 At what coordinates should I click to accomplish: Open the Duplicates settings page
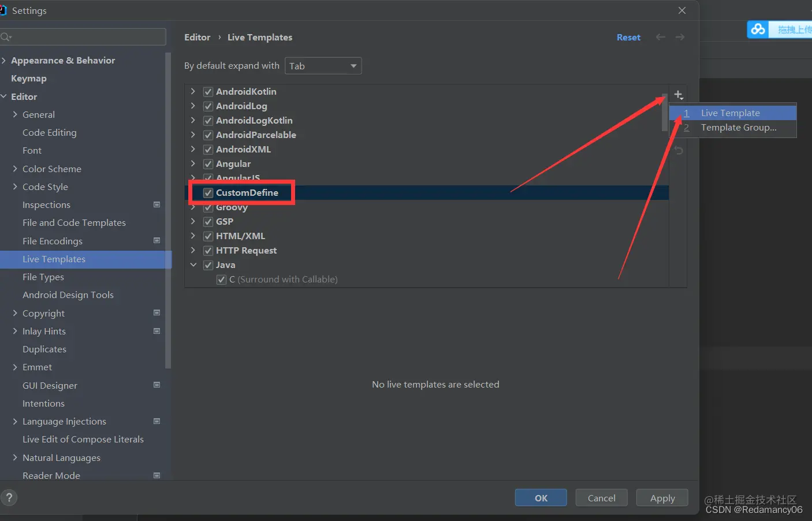pyautogui.click(x=44, y=349)
